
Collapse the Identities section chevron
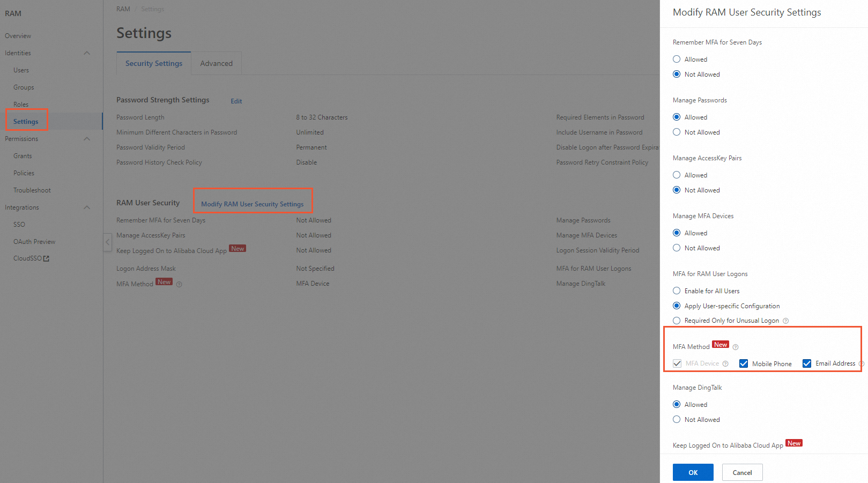pos(87,53)
